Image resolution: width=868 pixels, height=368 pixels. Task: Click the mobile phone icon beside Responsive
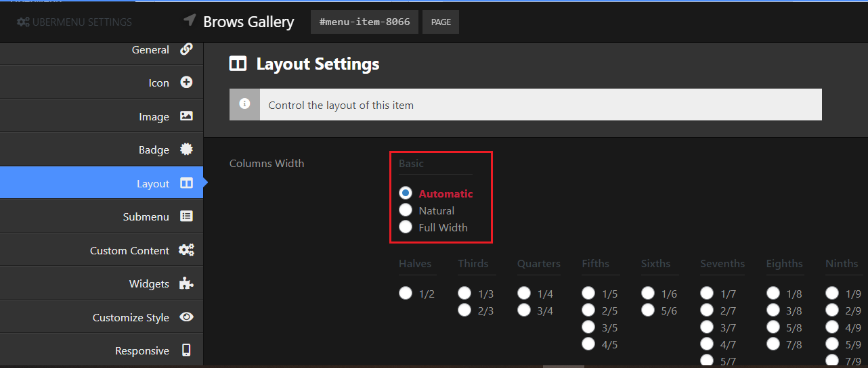[x=186, y=350]
